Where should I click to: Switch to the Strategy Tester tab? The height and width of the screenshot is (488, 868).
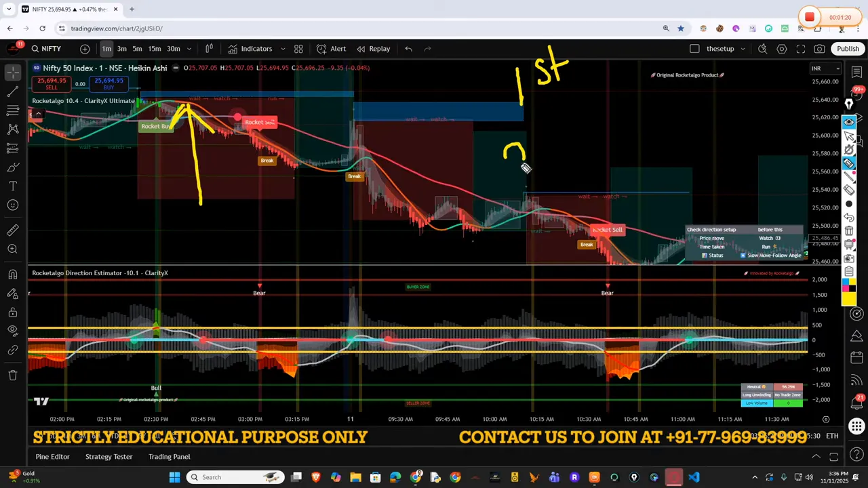[108, 456]
